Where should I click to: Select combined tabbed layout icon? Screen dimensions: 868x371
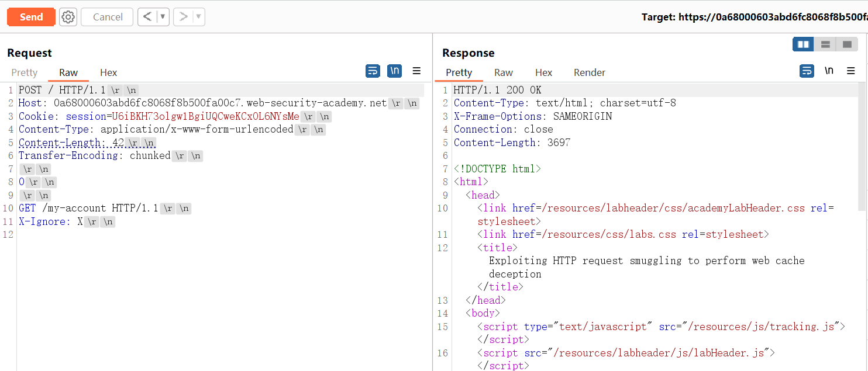pyautogui.click(x=846, y=44)
